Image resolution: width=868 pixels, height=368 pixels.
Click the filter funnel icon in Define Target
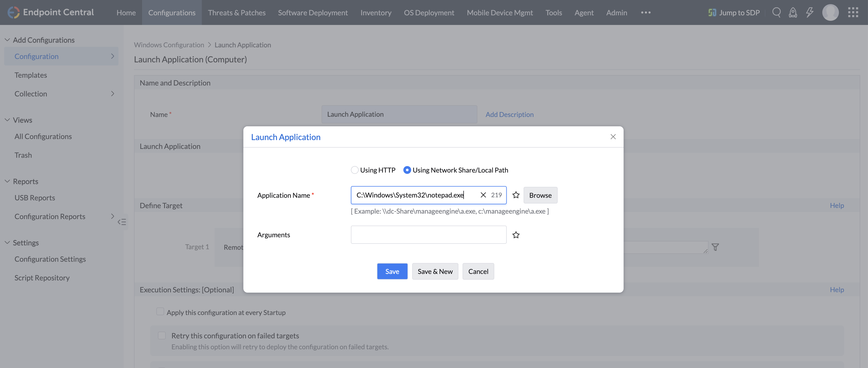[715, 247]
